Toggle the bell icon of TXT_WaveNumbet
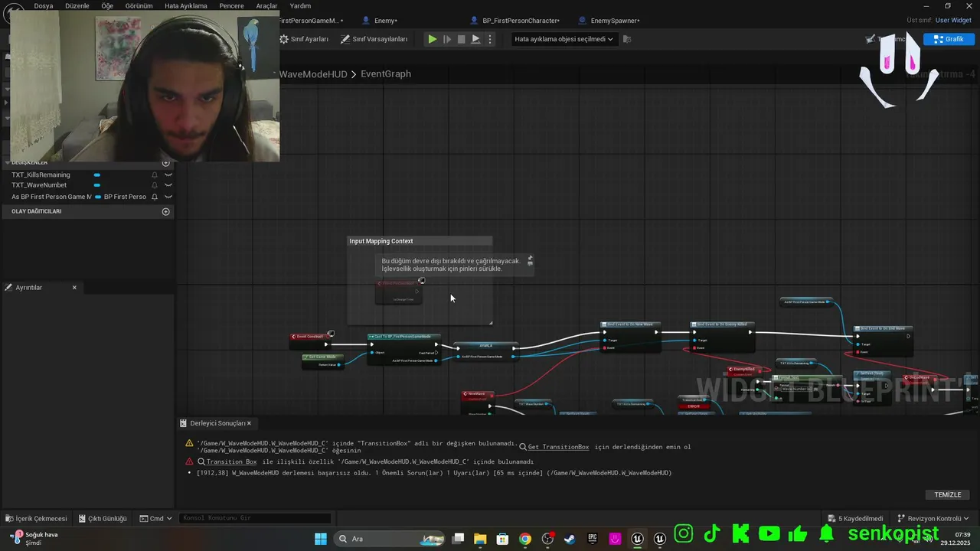980x551 pixels. click(x=155, y=185)
